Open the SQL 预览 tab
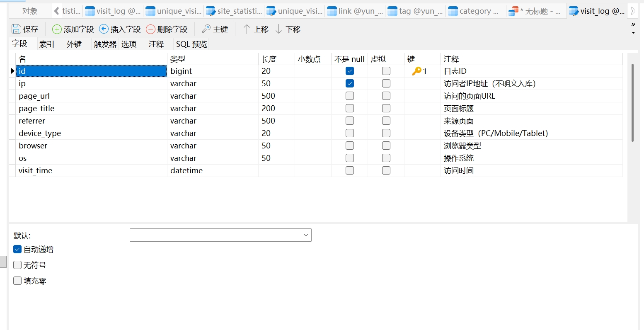644x330 pixels. (191, 44)
